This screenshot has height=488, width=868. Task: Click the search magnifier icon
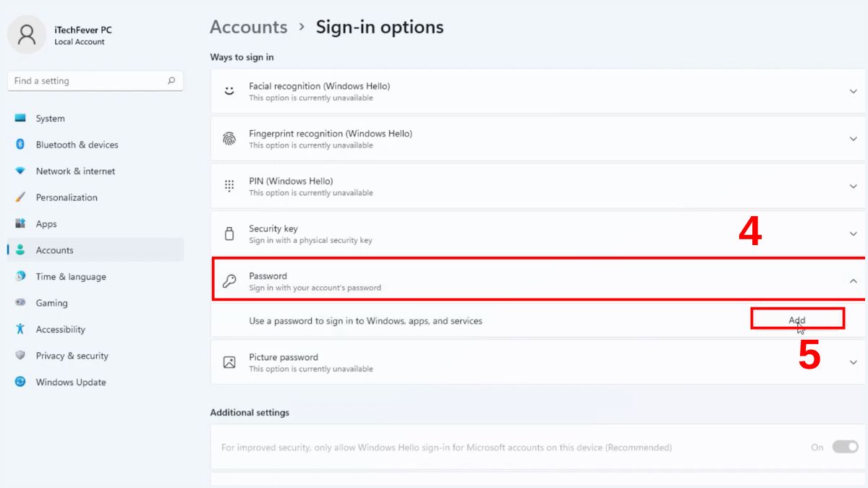click(171, 81)
